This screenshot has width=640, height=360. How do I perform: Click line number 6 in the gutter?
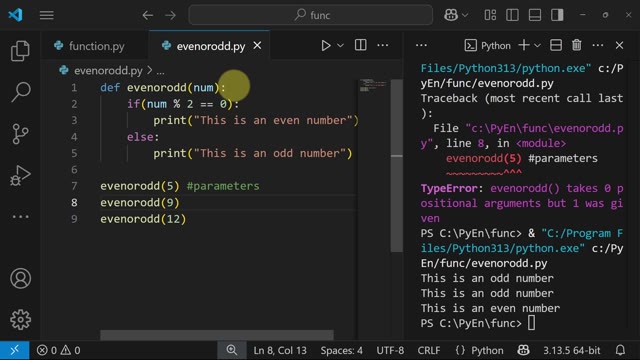click(x=74, y=169)
